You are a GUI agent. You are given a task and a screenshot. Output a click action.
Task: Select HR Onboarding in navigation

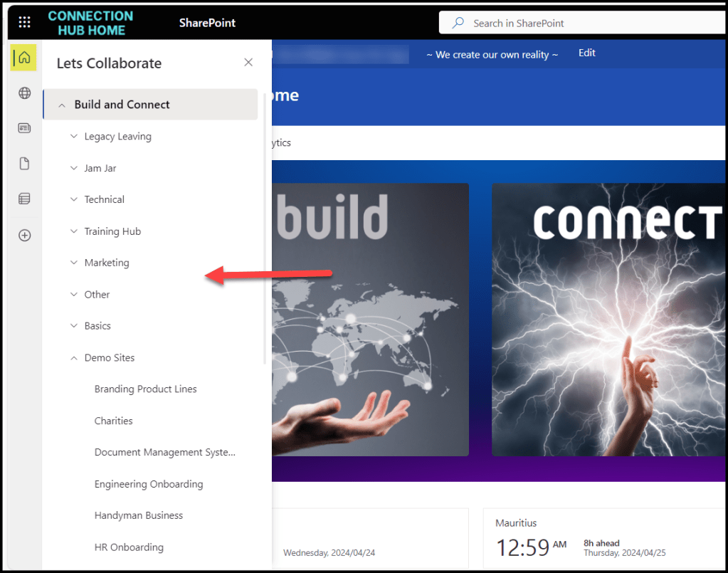pyautogui.click(x=129, y=547)
